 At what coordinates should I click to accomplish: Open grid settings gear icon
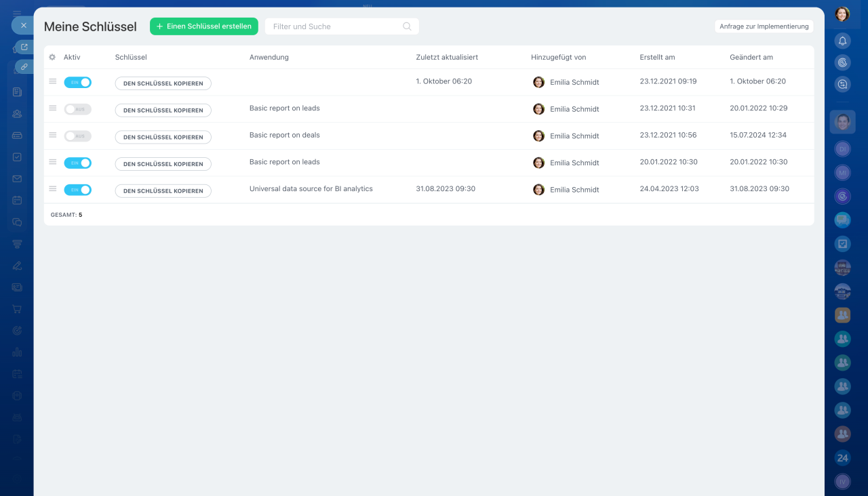point(52,58)
